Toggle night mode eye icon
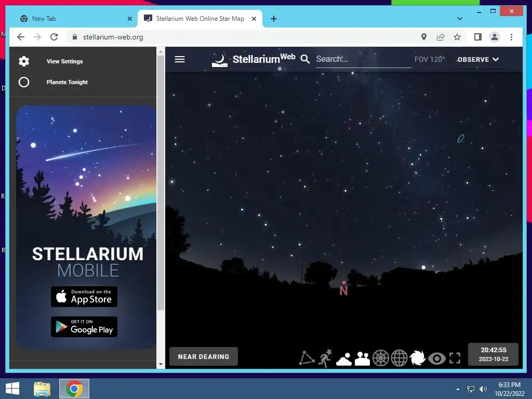This screenshot has width=532, height=399. pos(436,358)
